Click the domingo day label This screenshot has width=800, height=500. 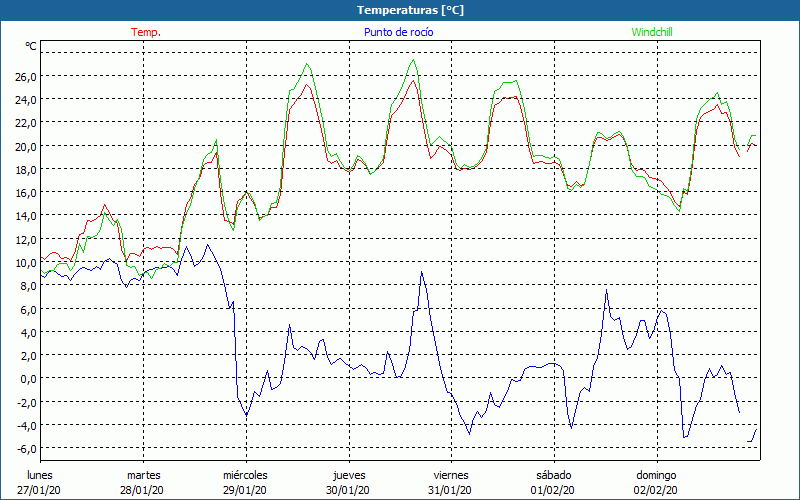656,475
